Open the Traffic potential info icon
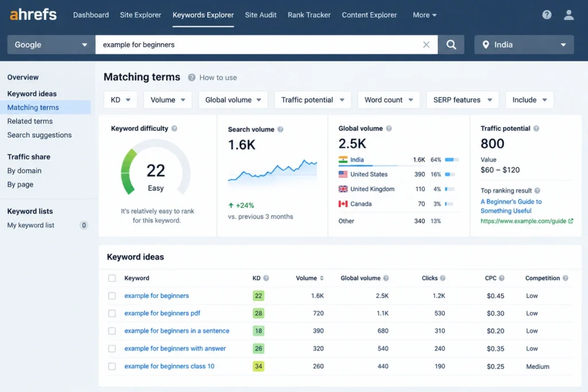The height and width of the screenshot is (392, 588). (x=536, y=128)
